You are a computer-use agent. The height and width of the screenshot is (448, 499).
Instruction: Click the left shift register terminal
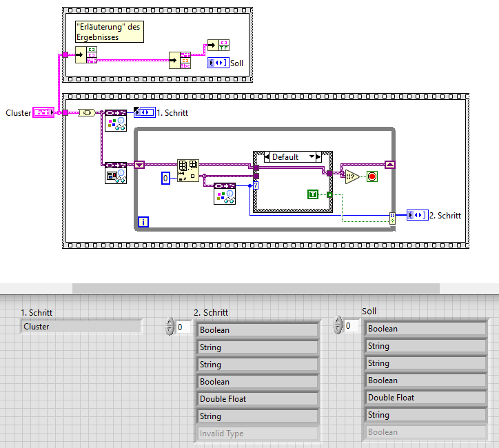pyautogui.click(x=139, y=165)
